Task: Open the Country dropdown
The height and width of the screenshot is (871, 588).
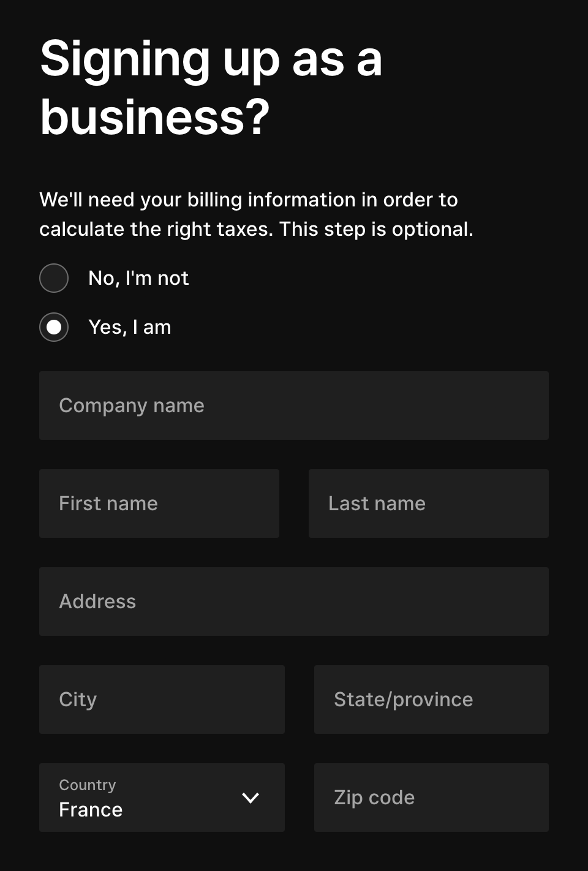Action: tap(162, 797)
